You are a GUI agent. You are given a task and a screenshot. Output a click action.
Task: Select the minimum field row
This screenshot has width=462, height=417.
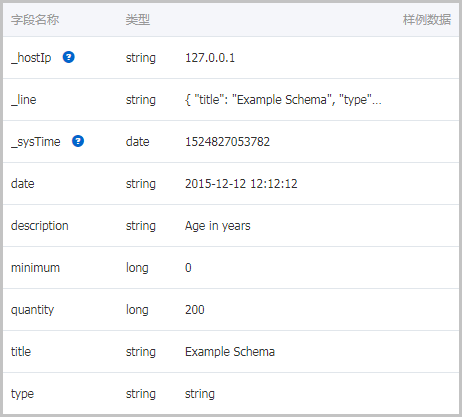(x=231, y=268)
